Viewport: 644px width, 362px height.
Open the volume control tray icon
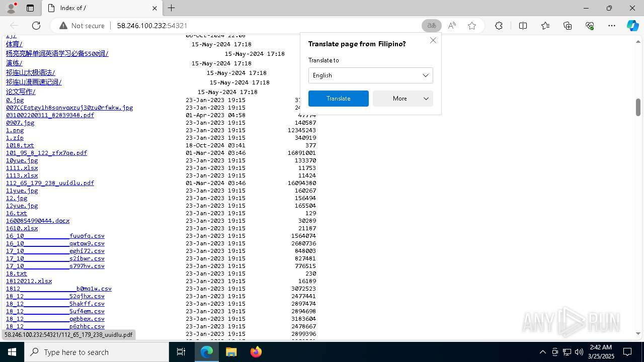tap(579, 352)
